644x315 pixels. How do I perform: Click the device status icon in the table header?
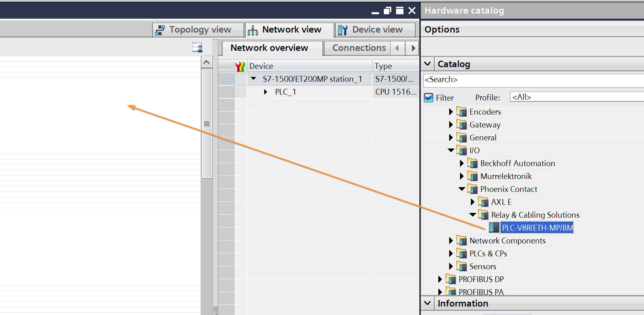tap(240, 66)
